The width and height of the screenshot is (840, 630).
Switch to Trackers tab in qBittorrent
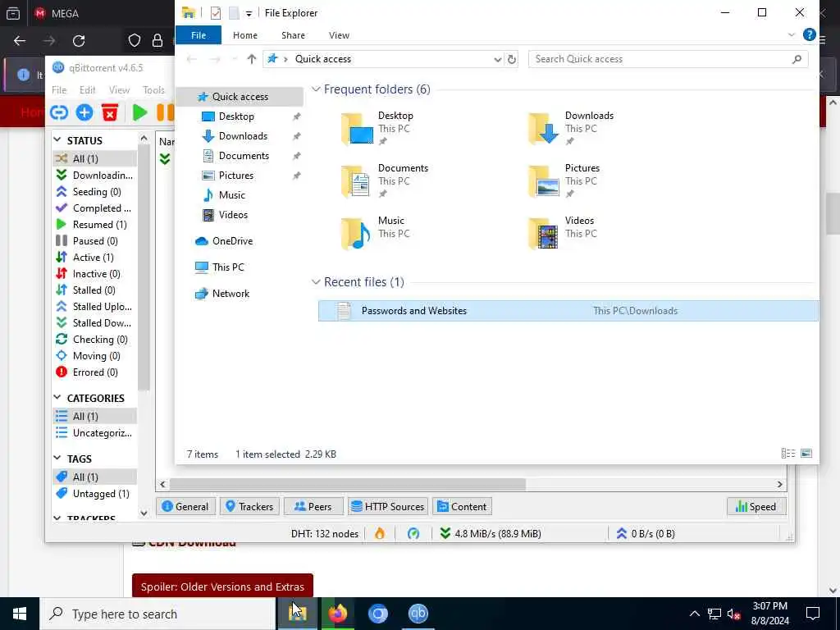[249, 507]
